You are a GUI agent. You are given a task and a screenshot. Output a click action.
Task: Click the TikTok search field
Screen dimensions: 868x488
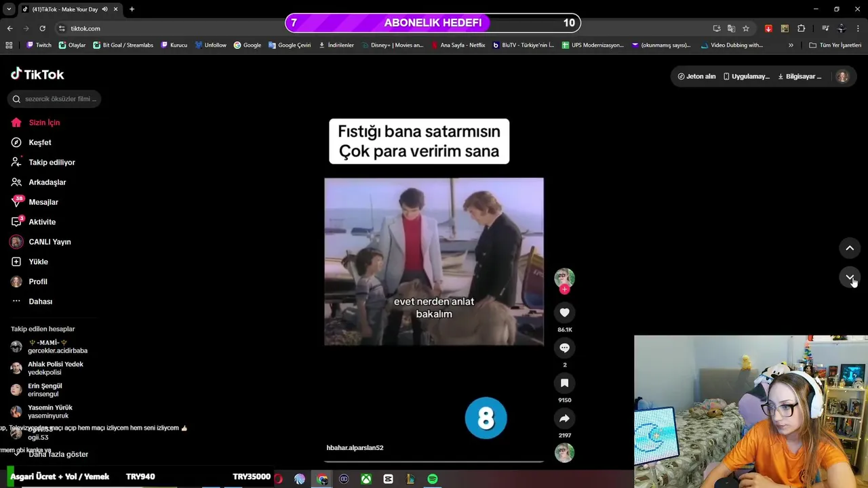tap(54, 99)
